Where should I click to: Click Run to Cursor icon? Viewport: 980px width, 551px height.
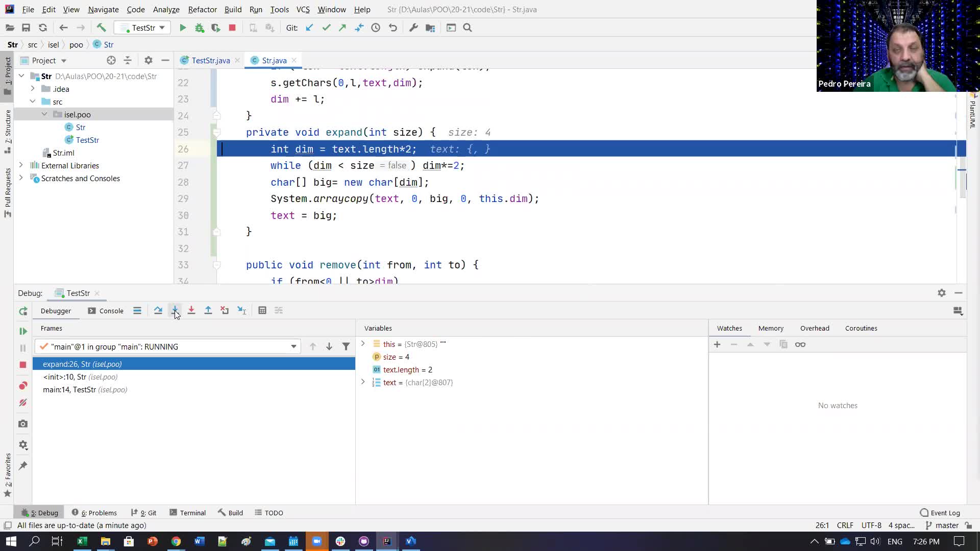[242, 310]
